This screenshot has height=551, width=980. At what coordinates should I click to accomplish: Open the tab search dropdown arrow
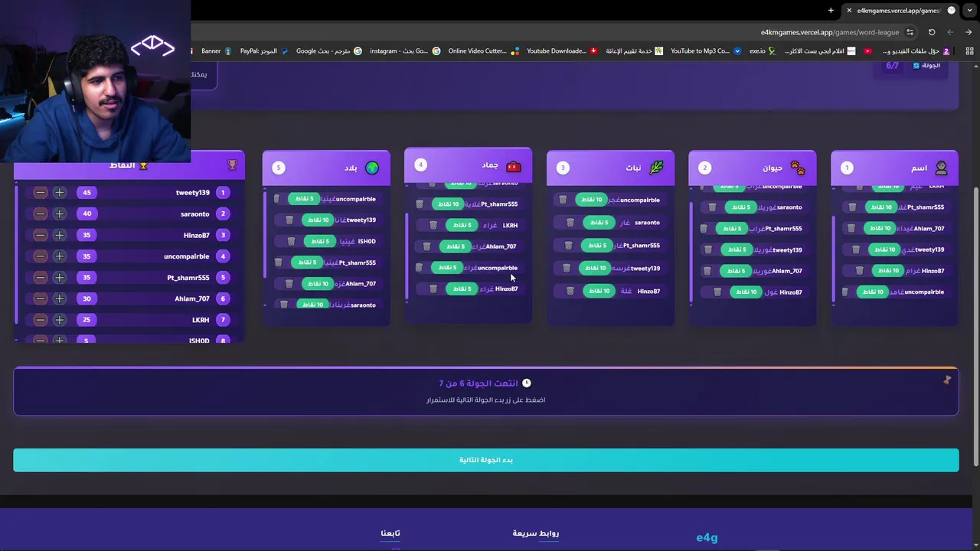click(969, 11)
